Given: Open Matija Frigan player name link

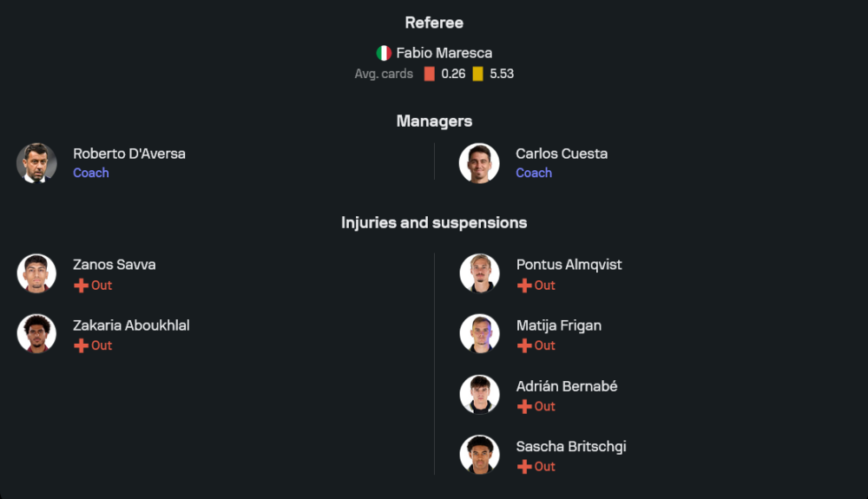Looking at the screenshot, I should pyautogui.click(x=558, y=325).
